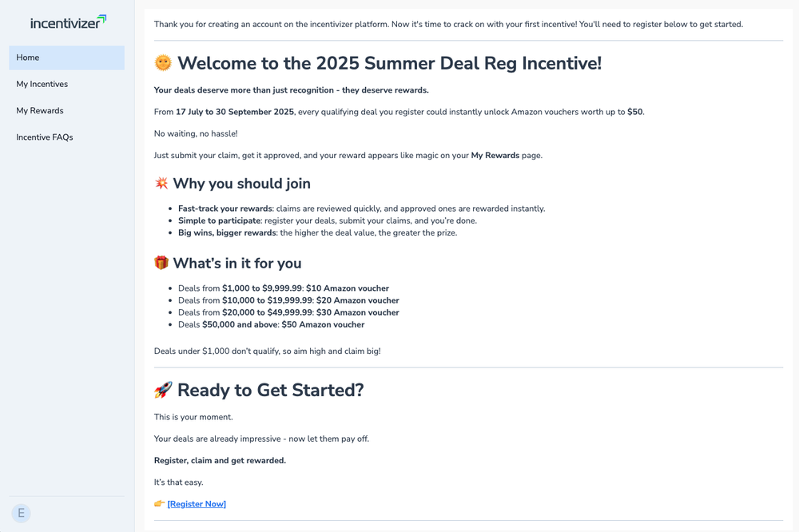The image size is (799, 532).
Task: Click the gift emoji beside What's in it for you
Action: (x=161, y=263)
